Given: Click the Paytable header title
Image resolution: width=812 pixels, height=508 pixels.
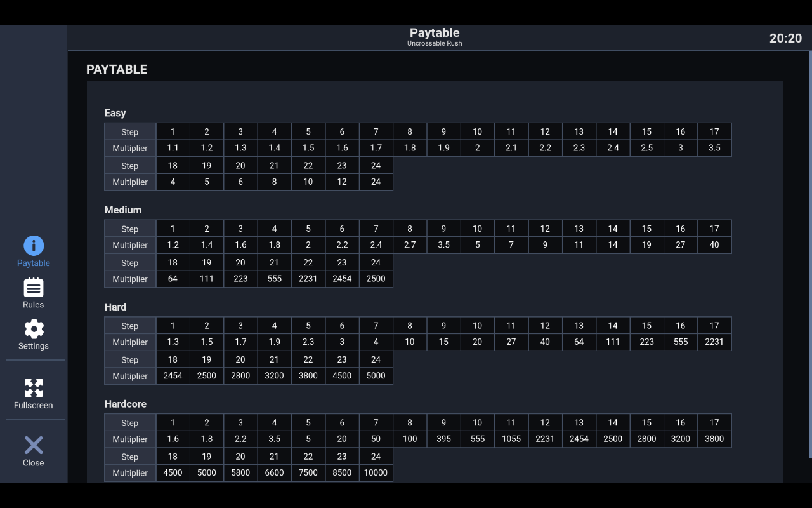Looking at the screenshot, I should tap(435, 33).
